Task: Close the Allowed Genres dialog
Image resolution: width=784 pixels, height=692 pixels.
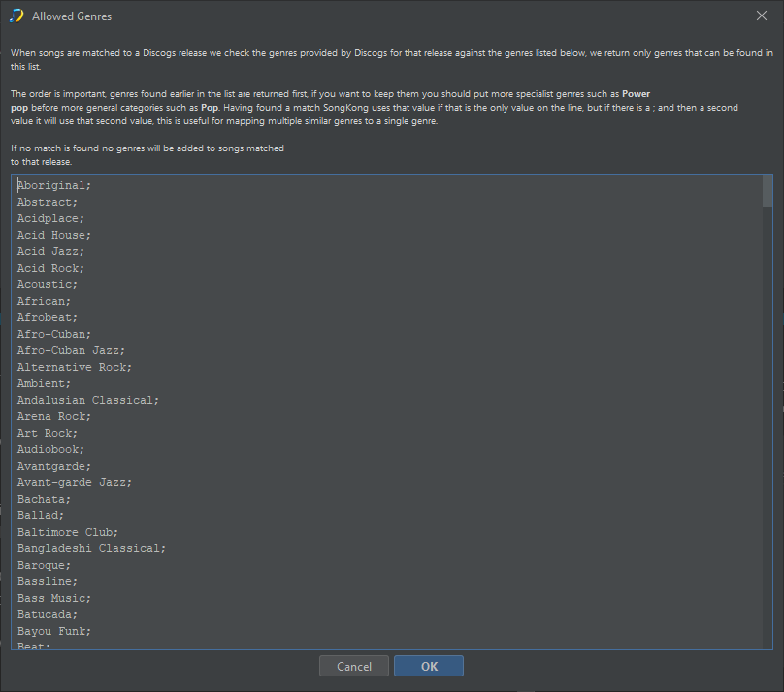Action: 762,16
